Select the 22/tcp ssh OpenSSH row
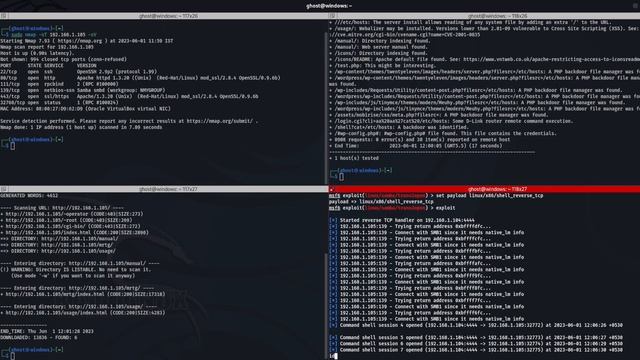Screen dimensions: 640x360 pos(78,71)
